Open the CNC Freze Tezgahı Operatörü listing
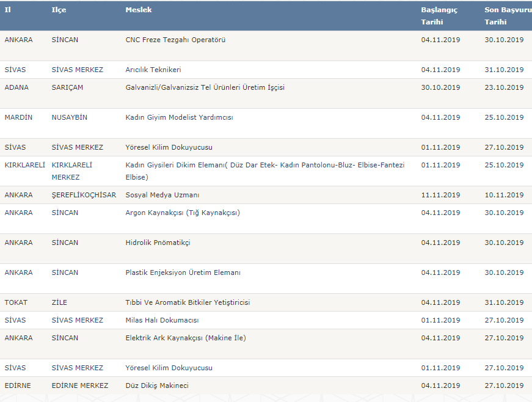This screenshot has width=532, height=402. 175,40
